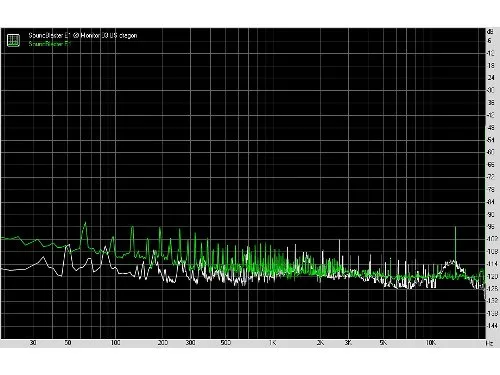Viewport: 500px width, 375px height.
Task: Click the 200 Hz frequency axis label
Action: [x=163, y=343]
